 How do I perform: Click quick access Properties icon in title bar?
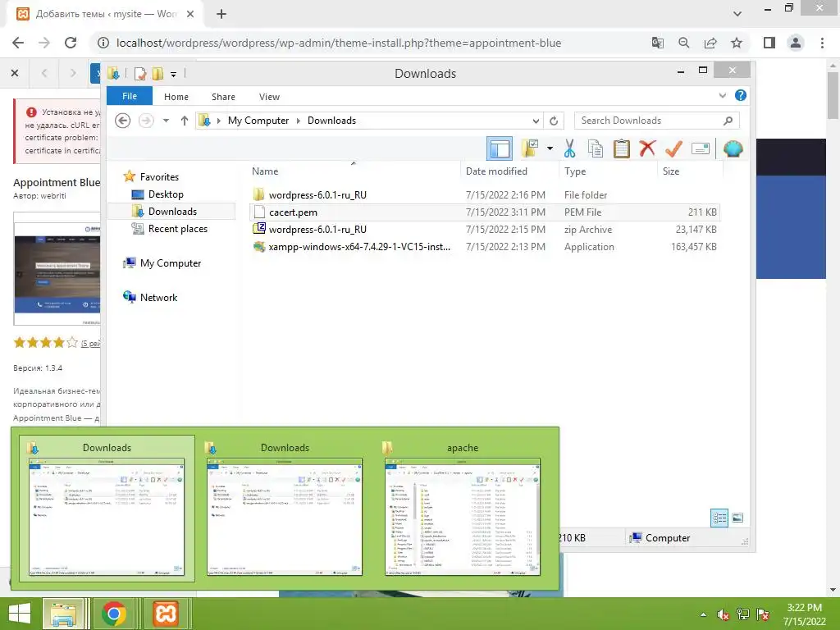coord(140,73)
